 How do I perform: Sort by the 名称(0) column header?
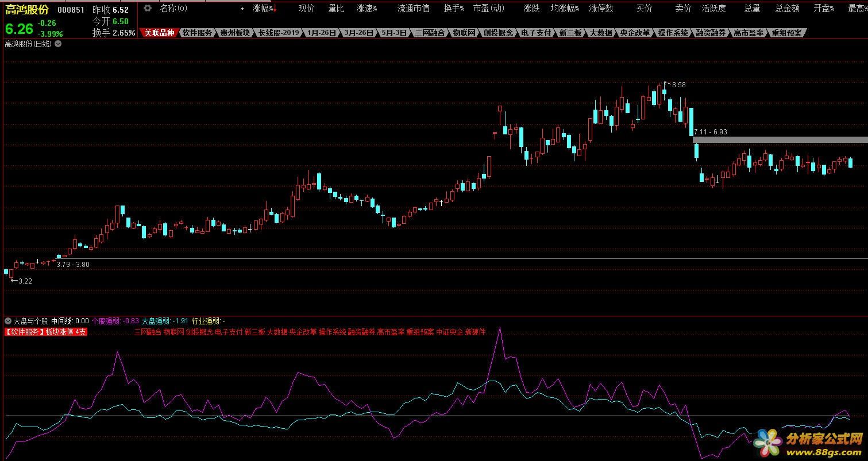(x=173, y=8)
